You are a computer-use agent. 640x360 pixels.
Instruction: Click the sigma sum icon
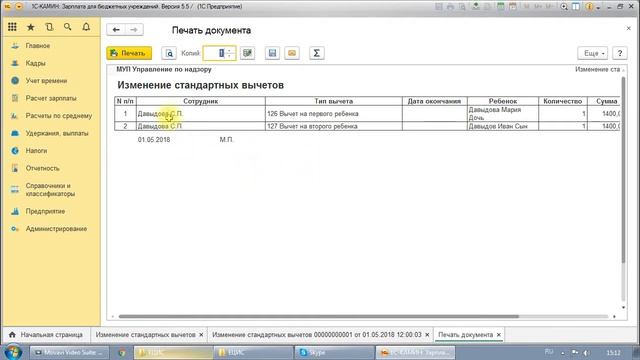tap(317, 53)
